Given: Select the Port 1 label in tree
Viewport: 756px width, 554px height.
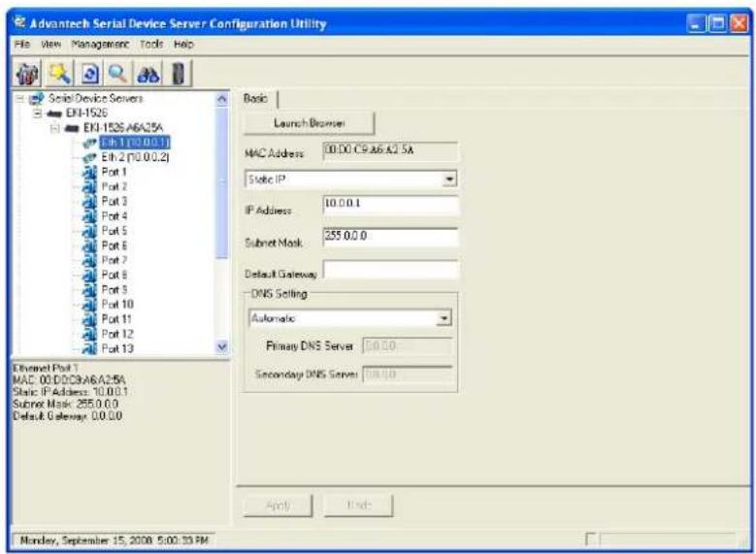Looking at the screenshot, I should pos(115,172).
